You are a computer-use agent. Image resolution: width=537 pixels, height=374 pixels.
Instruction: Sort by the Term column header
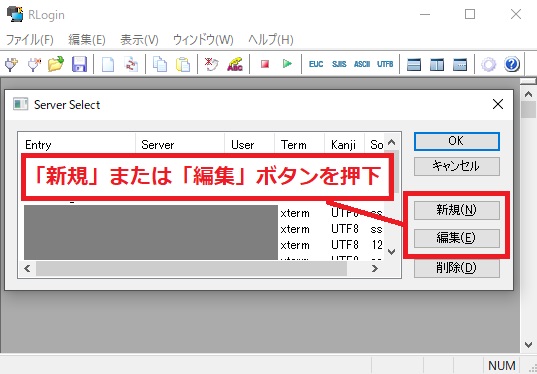[300, 145]
